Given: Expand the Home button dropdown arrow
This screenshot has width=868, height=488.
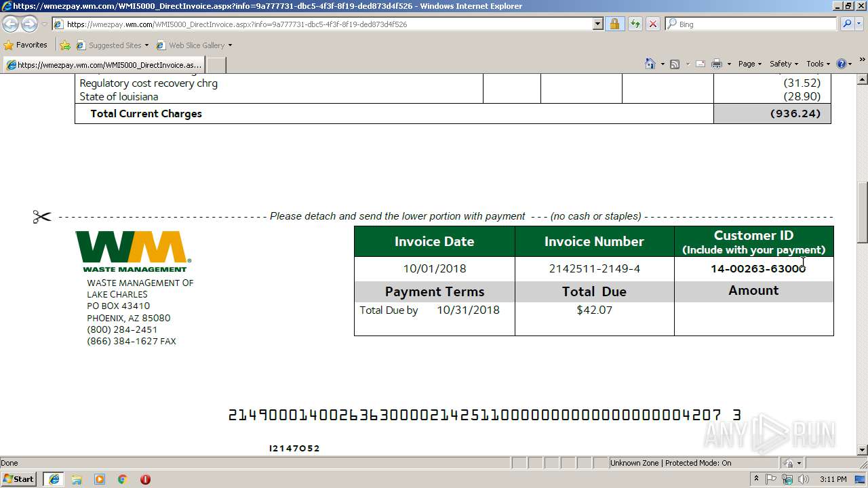Looking at the screenshot, I should click(x=663, y=64).
